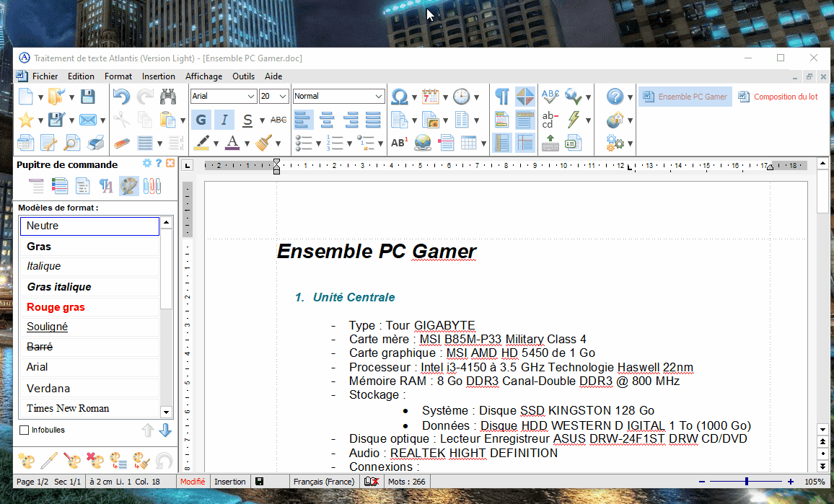Image resolution: width=834 pixels, height=504 pixels.
Task: Center-align the paragraph
Action: (327, 120)
